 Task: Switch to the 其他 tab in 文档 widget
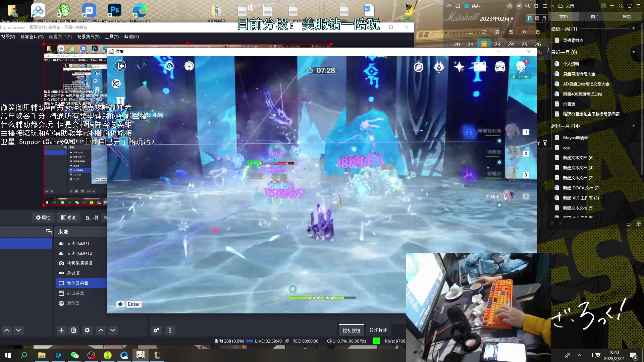click(x=626, y=16)
